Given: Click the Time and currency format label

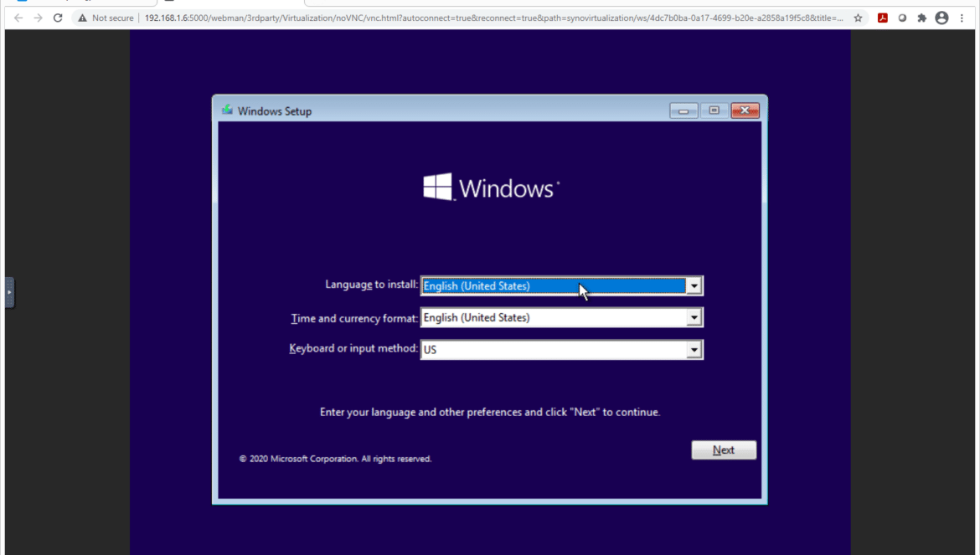Looking at the screenshot, I should [x=354, y=318].
